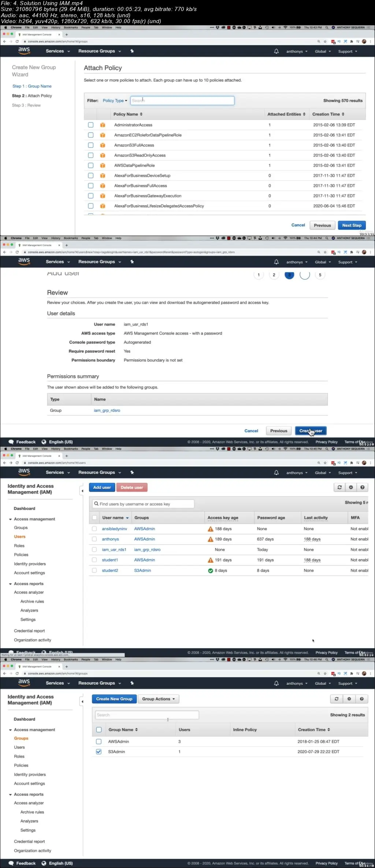
Task: Select the iam_usr_rds1 user checkbox
Action: pos(94,550)
